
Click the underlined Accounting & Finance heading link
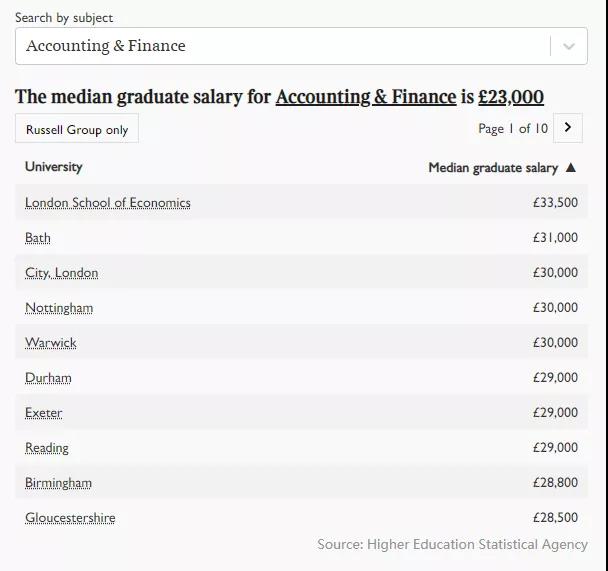[x=365, y=97]
